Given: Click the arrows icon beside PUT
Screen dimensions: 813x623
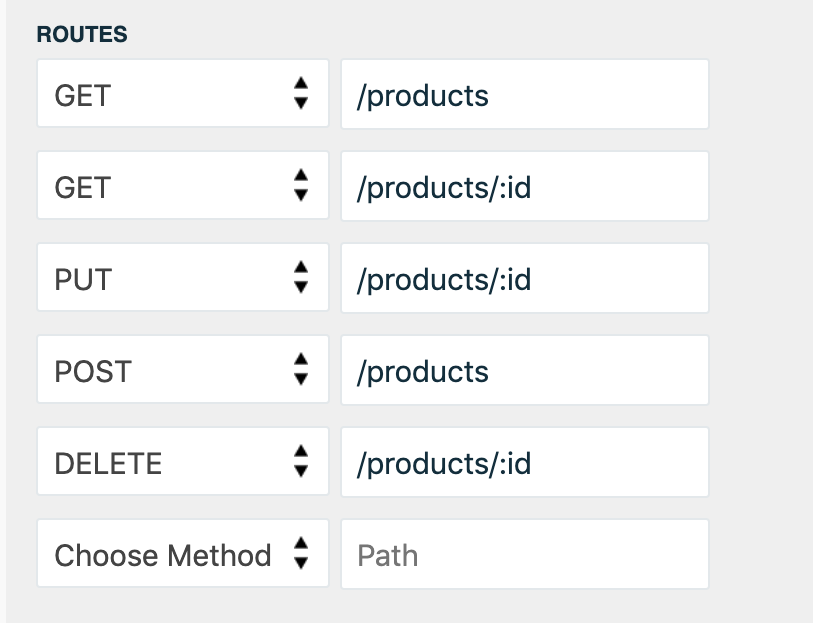Looking at the screenshot, I should pos(300,279).
